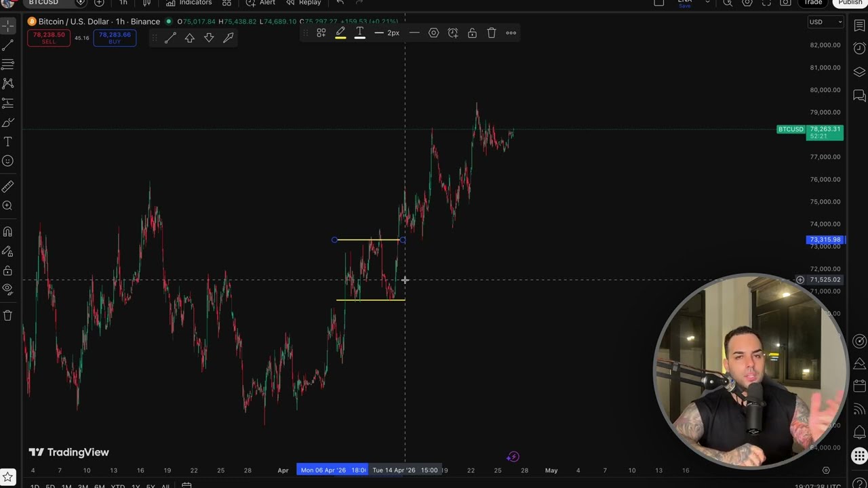
Task: Click the blue BUY price button
Action: [115, 38]
